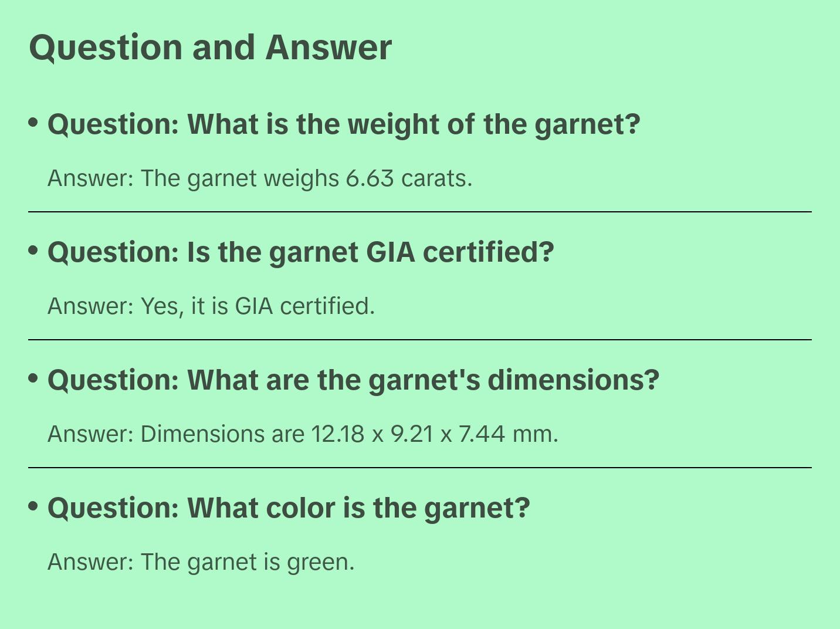This screenshot has width=840, height=629.
Task: Click the divider line below the dimensions answer
Action: [420, 468]
